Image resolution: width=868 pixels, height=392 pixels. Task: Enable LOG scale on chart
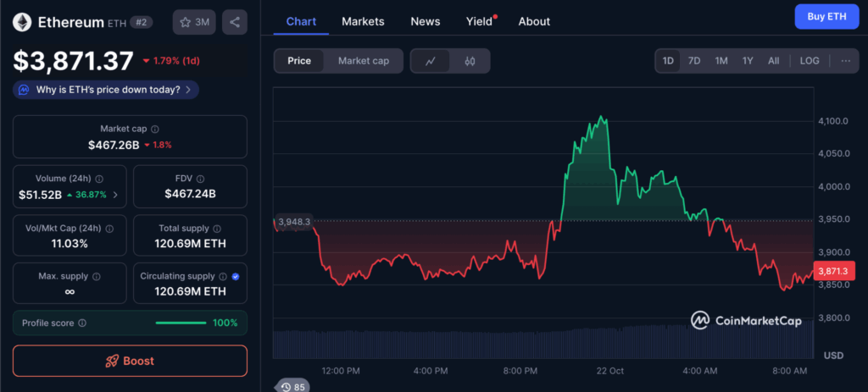[810, 61]
